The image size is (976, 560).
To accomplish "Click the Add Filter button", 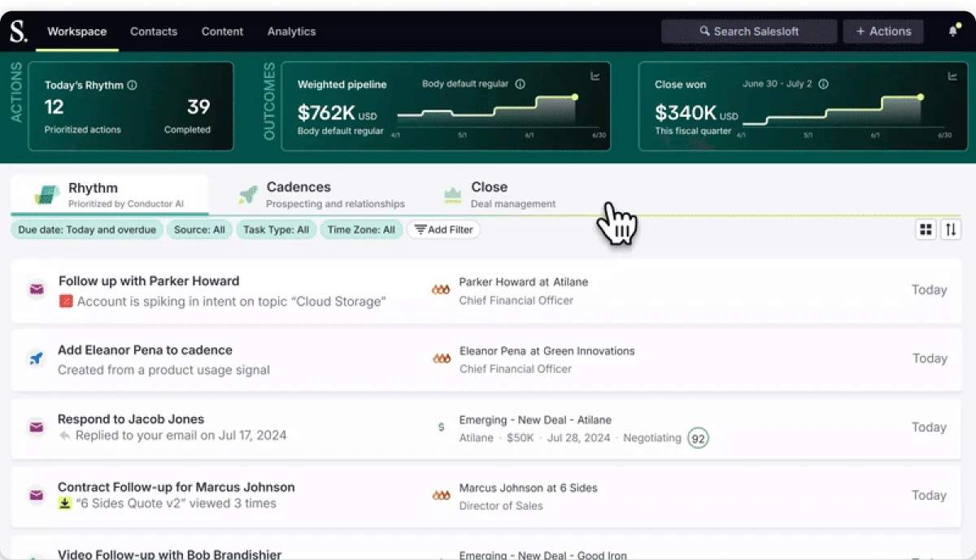I will pos(443,230).
